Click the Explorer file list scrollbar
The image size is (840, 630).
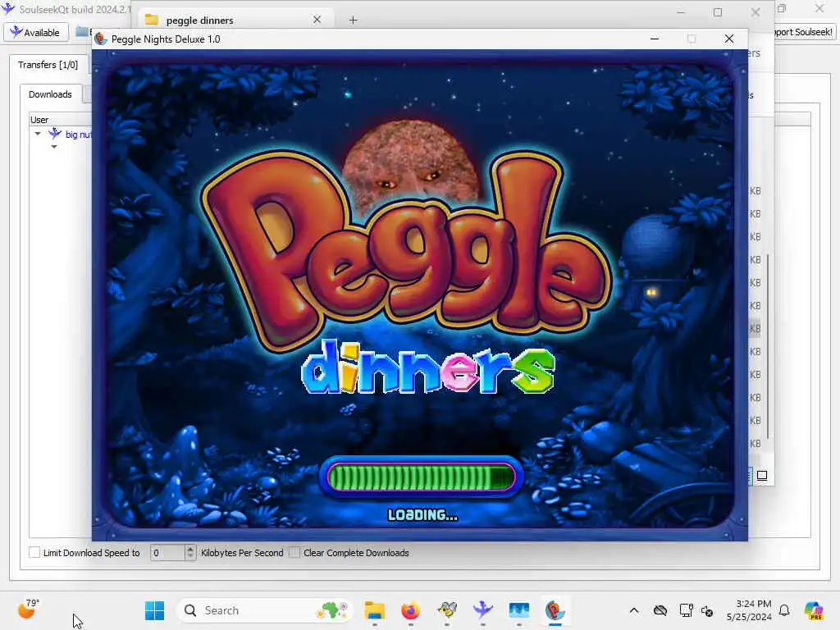pyautogui.click(x=768, y=345)
